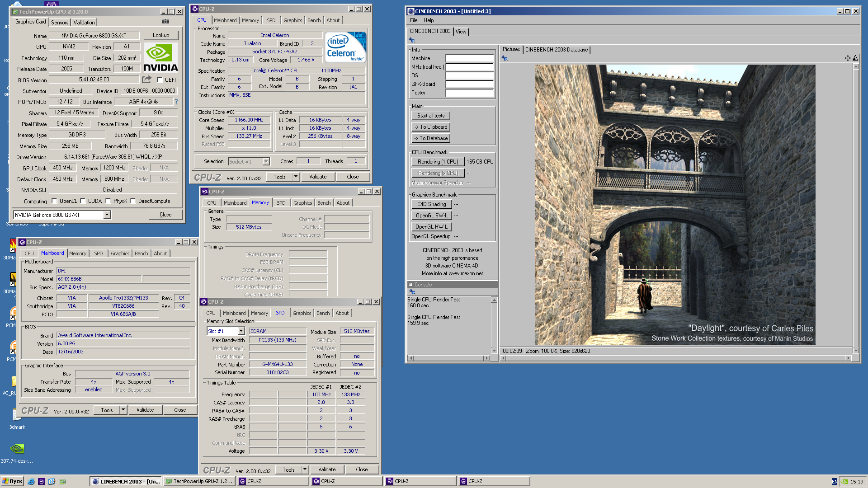Switch to TechPowerUp GPU-Z taskbar button
Screen dimensions: 868x488
point(198,482)
